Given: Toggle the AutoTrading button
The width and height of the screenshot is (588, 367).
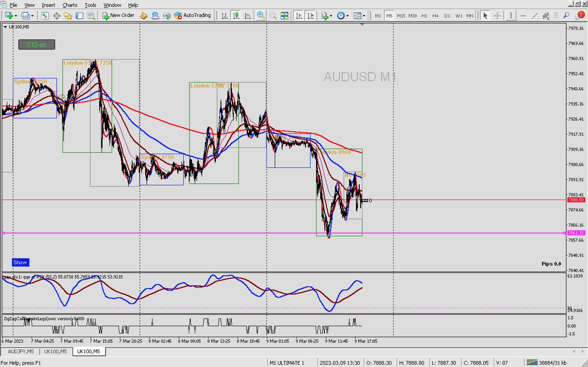Looking at the screenshot, I should pos(193,16).
